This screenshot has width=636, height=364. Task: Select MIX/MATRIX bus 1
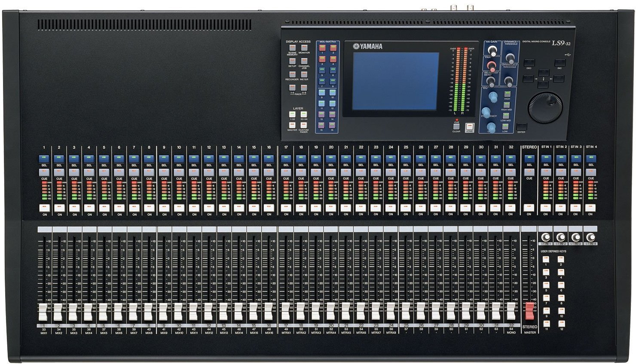[x=322, y=47]
